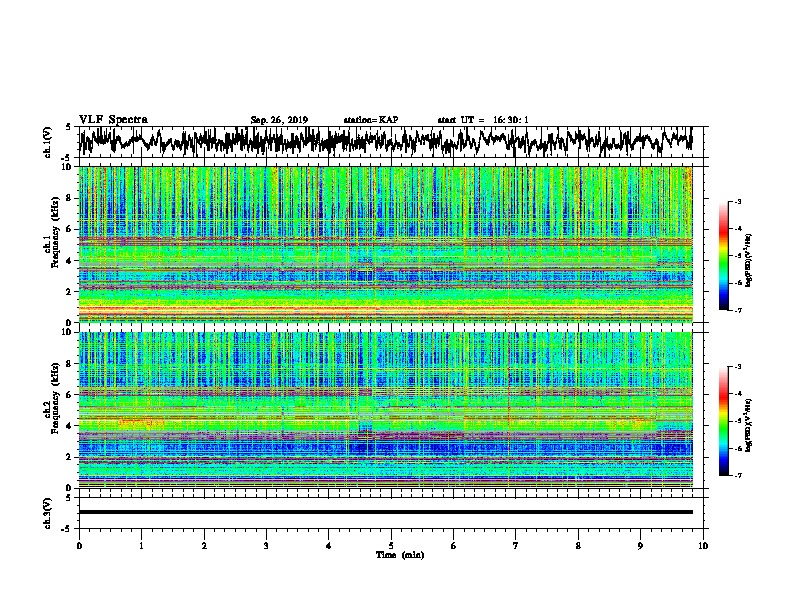Click the "-3" tick on lower colorbar
792x612 pixels.
click(x=737, y=367)
